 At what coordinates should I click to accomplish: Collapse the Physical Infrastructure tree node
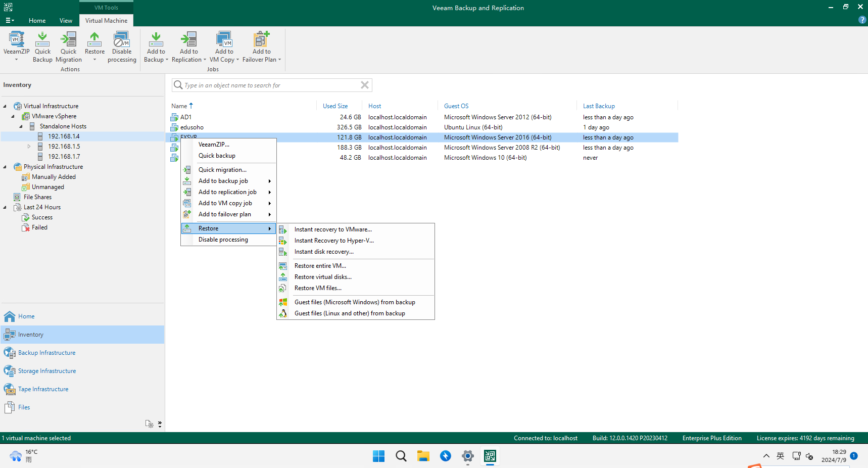[5, 167]
